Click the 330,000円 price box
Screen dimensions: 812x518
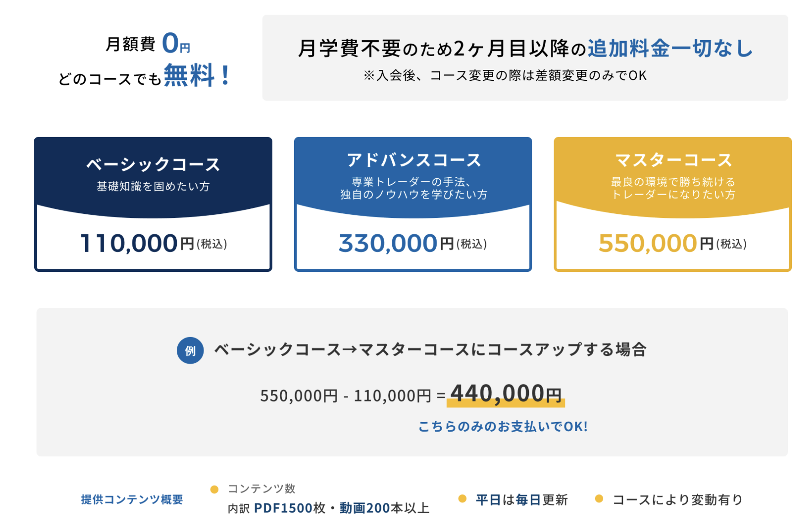(x=413, y=243)
